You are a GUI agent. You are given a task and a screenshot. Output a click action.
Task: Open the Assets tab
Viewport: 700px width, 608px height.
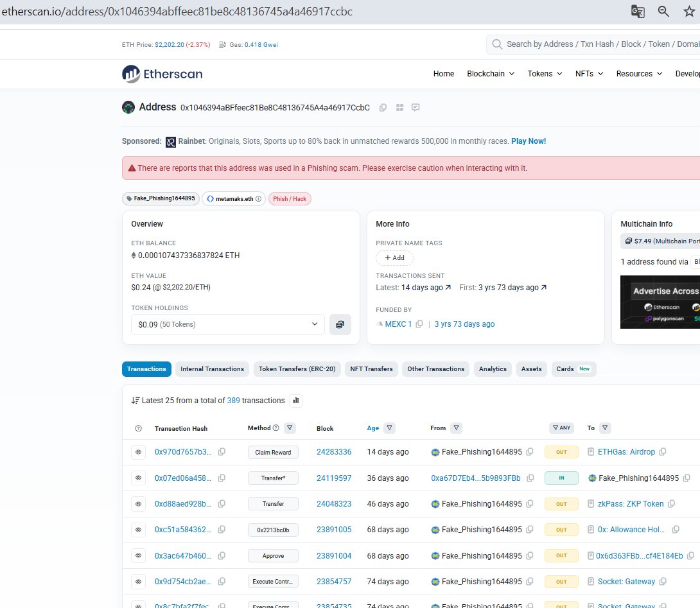(531, 369)
